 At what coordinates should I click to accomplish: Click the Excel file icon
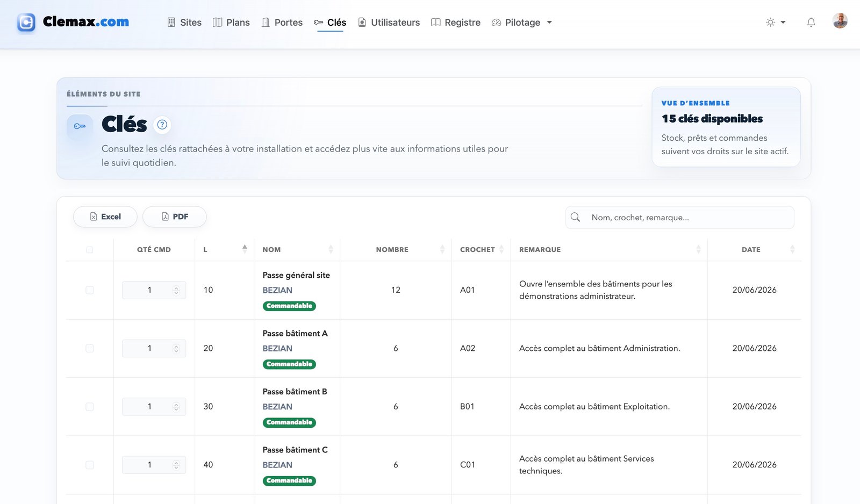tap(94, 217)
